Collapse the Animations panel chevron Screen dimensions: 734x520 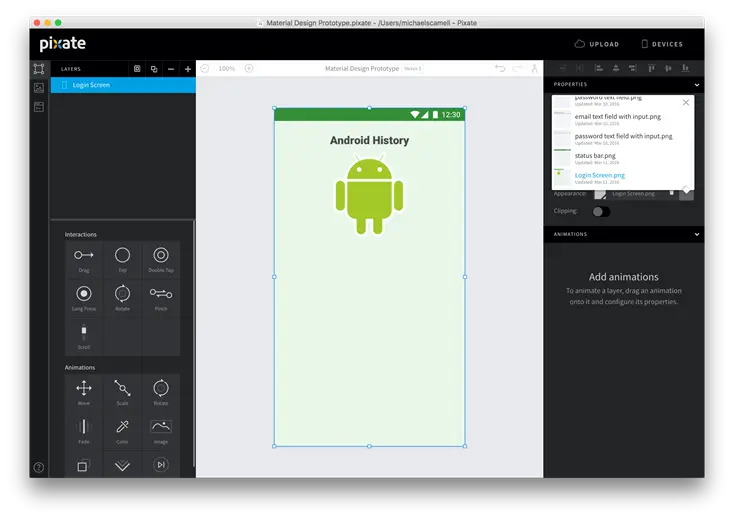(697, 234)
